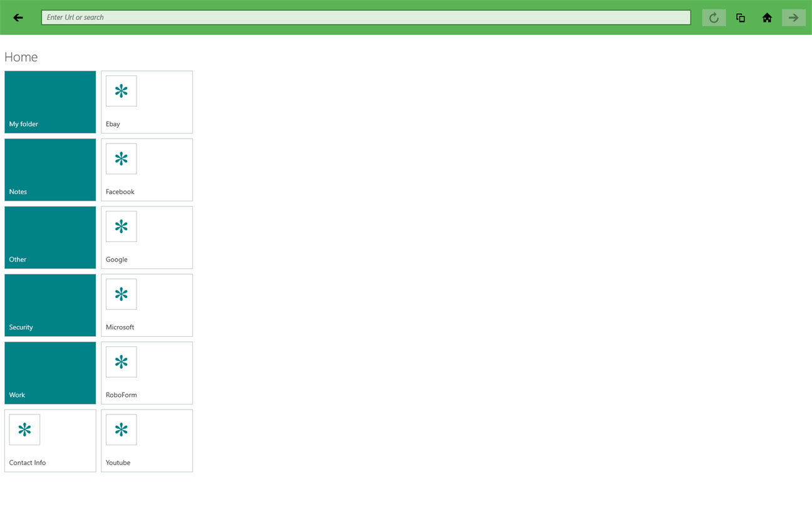The image size is (812, 508).
Task: Select the Google login label
Action: (x=117, y=260)
